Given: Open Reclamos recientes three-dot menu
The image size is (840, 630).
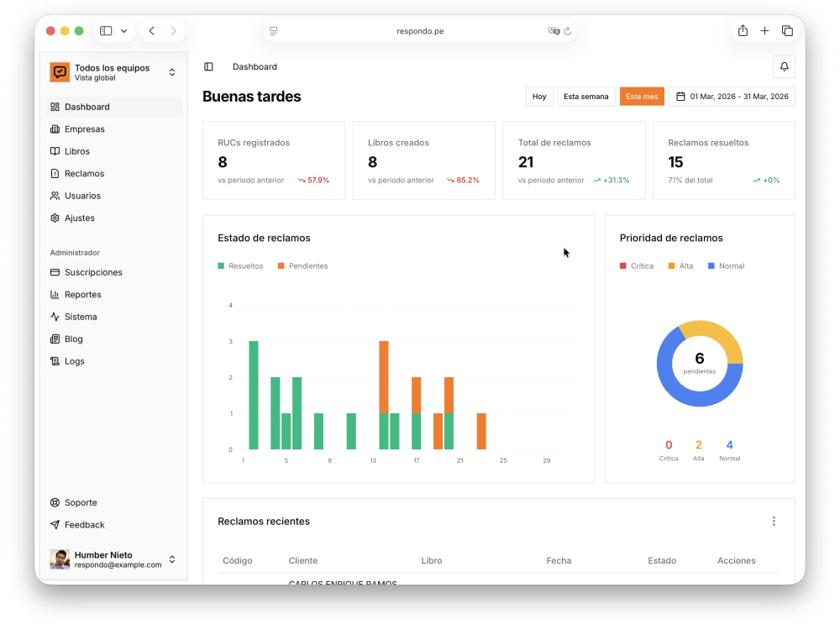Looking at the screenshot, I should pos(774,522).
